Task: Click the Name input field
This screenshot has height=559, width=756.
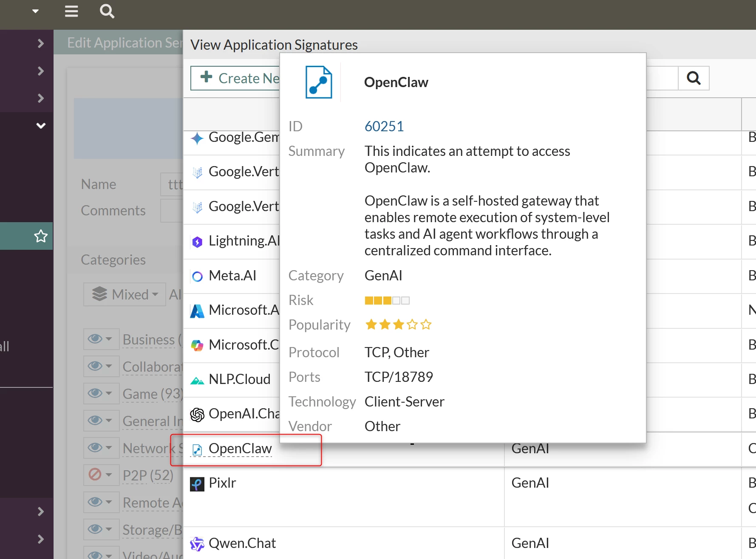Action: point(172,184)
